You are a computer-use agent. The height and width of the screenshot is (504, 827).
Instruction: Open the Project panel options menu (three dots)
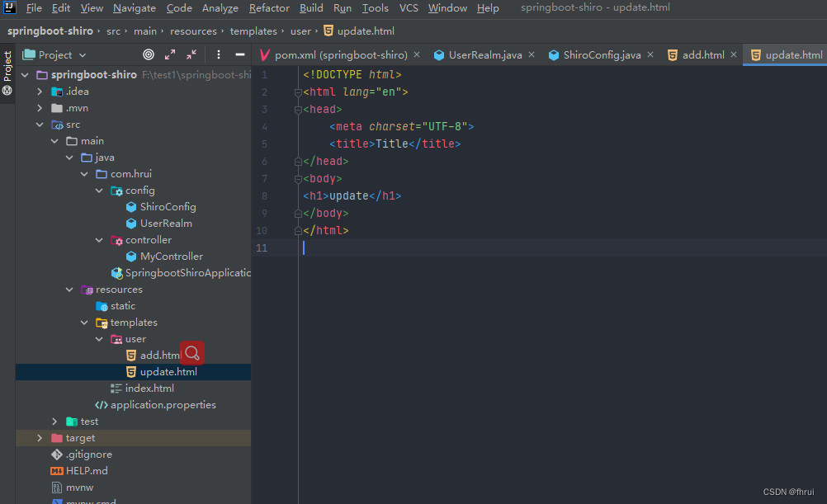tap(219, 54)
